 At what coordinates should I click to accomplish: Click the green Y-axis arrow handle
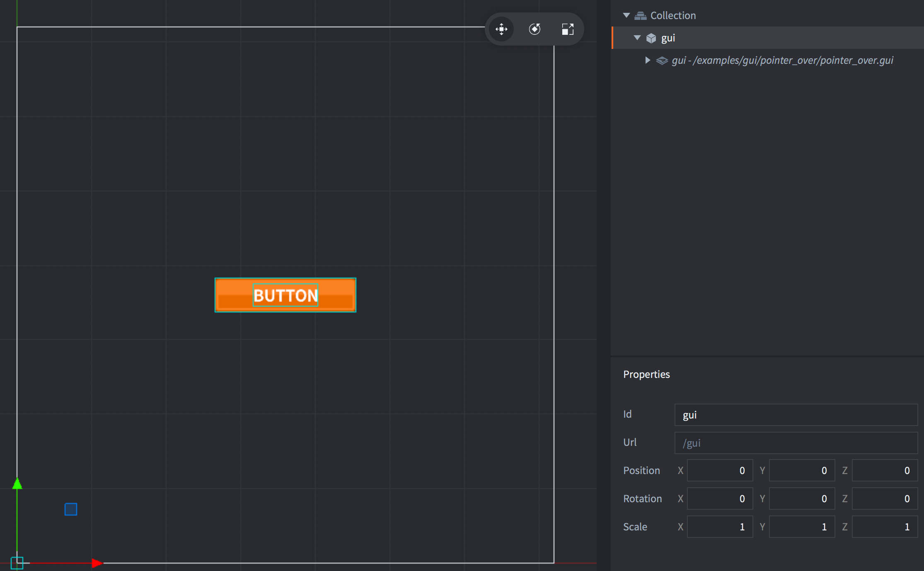(17, 484)
